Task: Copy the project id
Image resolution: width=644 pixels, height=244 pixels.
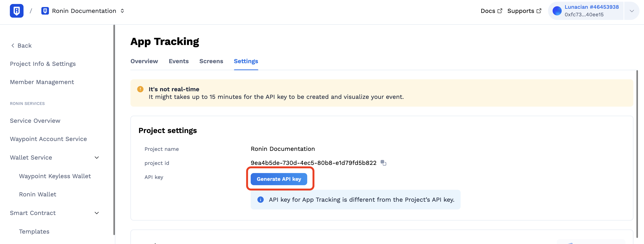Action: pyautogui.click(x=383, y=163)
